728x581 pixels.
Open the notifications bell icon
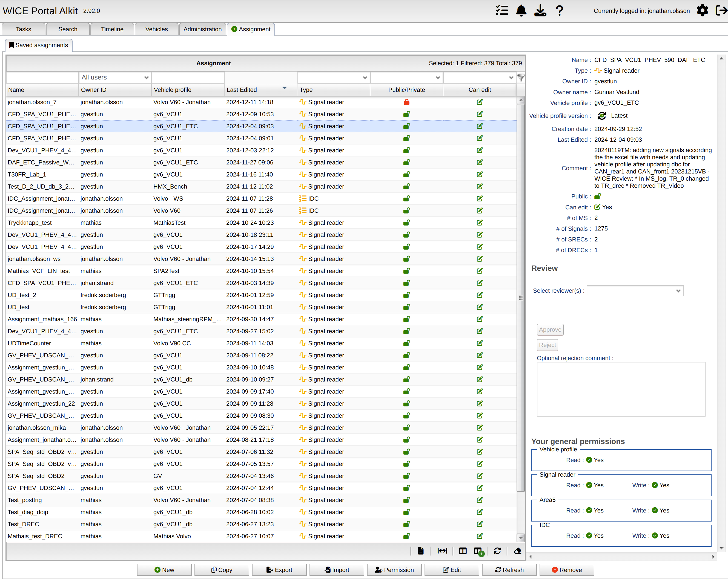(x=521, y=11)
